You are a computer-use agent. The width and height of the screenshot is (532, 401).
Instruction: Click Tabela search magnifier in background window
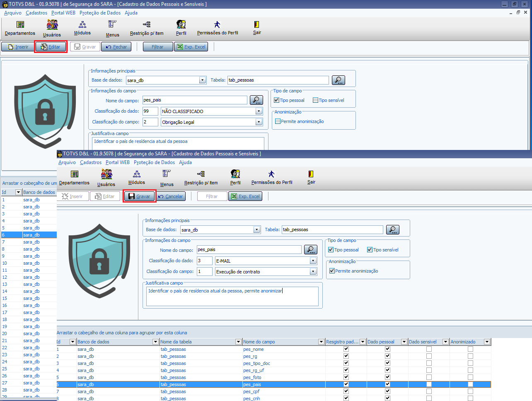pyautogui.click(x=339, y=80)
